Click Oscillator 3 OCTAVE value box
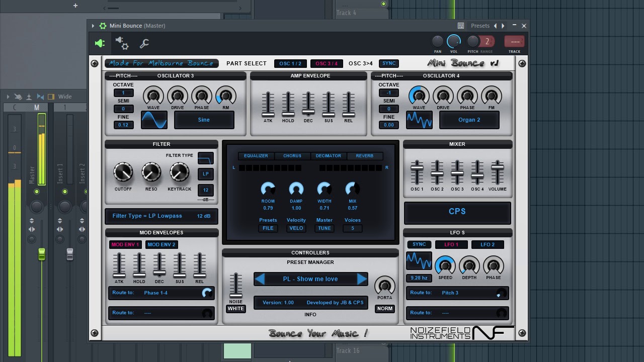Screen dimensions: 644x362 pos(123,93)
